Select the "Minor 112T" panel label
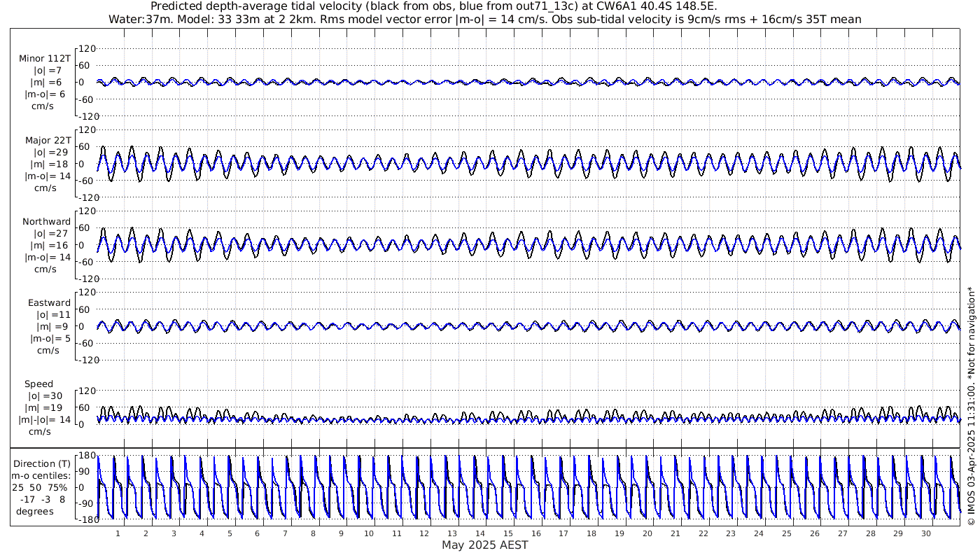Screen dimensions: 980x560 point(45,58)
